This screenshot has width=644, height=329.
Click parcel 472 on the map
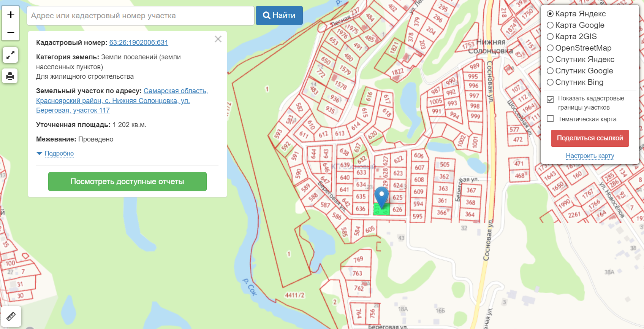click(x=518, y=140)
